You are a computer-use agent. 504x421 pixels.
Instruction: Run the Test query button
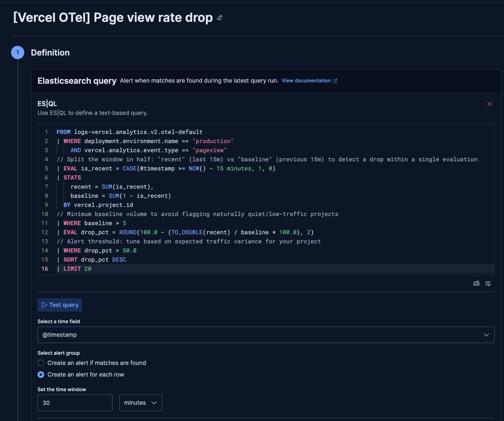(60, 305)
